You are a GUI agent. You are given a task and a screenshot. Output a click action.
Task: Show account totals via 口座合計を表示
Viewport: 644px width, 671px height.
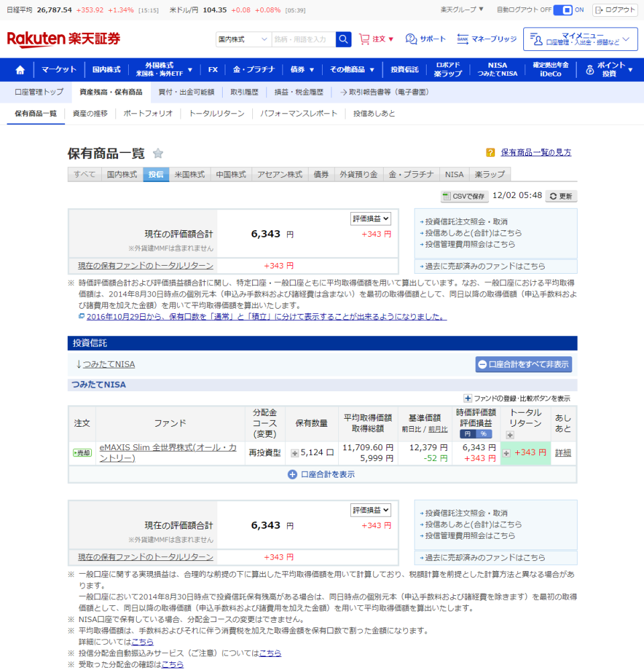tap(322, 474)
